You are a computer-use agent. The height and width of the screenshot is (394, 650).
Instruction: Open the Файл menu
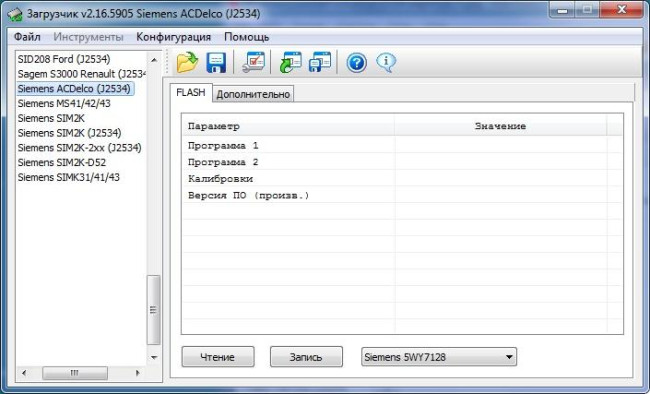pyautogui.click(x=27, y=37)
